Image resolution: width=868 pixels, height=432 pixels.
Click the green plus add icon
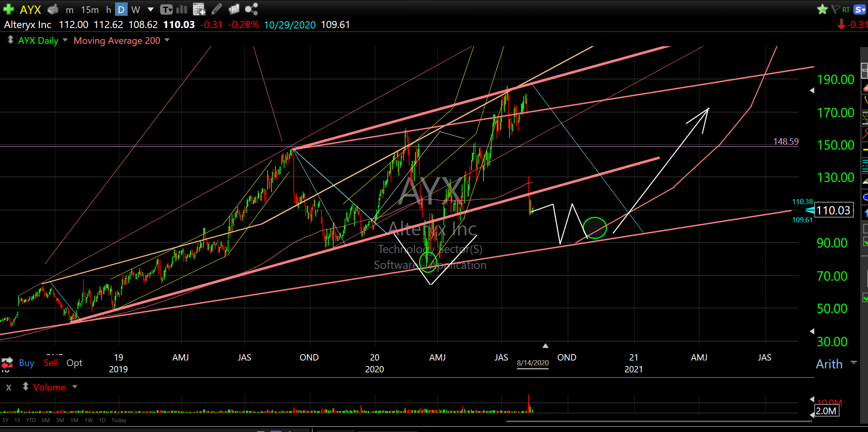[8, 9]
